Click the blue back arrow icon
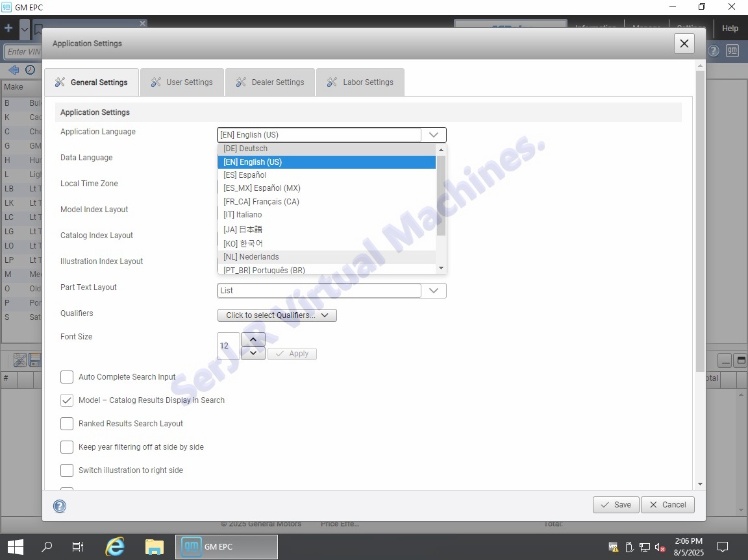 coord(14,70)
